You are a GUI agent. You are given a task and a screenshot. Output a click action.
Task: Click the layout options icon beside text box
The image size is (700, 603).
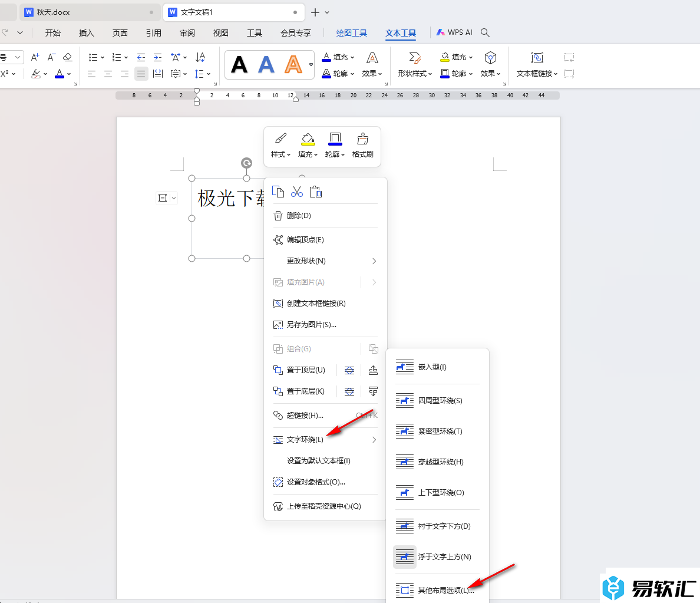pos(163,199)
